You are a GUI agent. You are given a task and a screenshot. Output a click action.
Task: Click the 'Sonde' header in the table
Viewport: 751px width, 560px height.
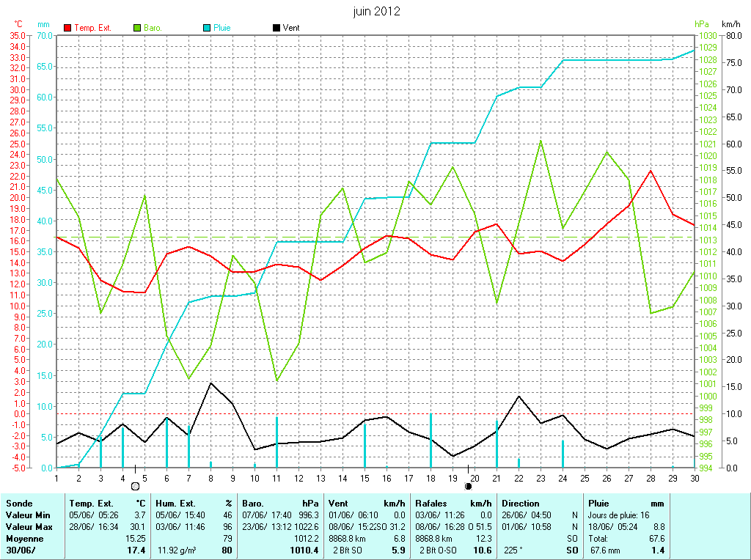pyautogui.click(x=18, y=504)
